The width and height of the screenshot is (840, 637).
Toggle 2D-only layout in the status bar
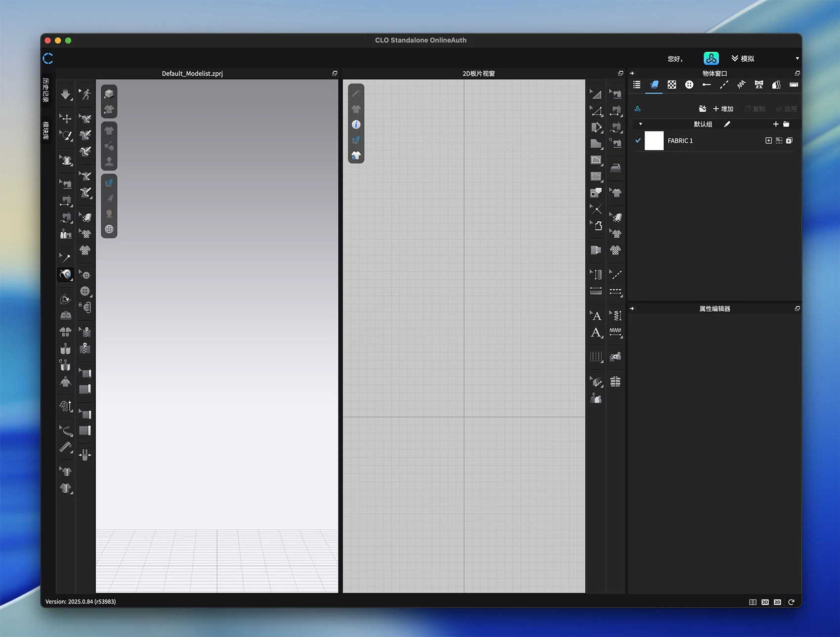tap(777, 602)
